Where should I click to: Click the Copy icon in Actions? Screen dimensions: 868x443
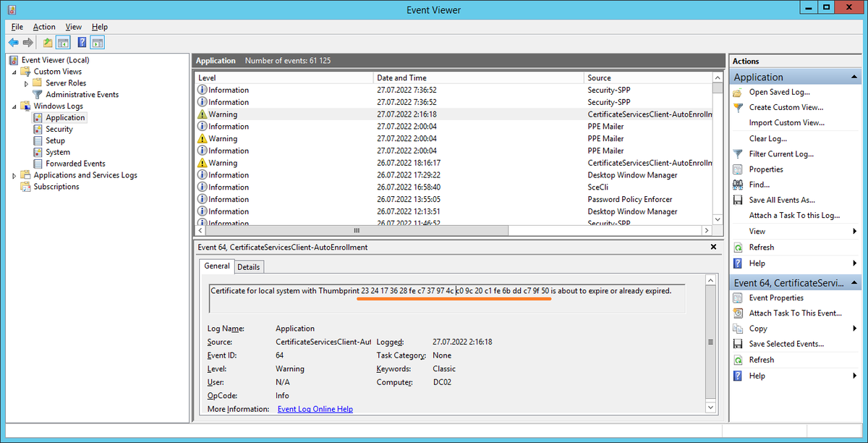[738, 329]
